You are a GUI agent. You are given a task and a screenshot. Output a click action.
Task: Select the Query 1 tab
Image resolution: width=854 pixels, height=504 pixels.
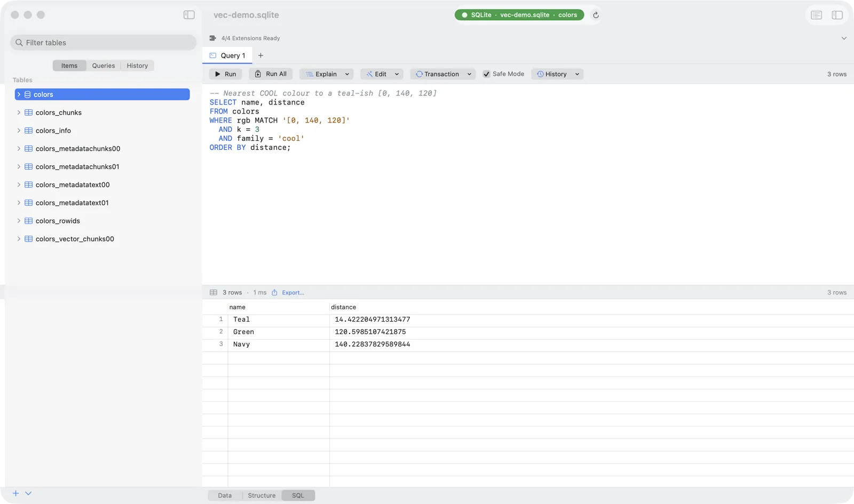coord(227,55)
